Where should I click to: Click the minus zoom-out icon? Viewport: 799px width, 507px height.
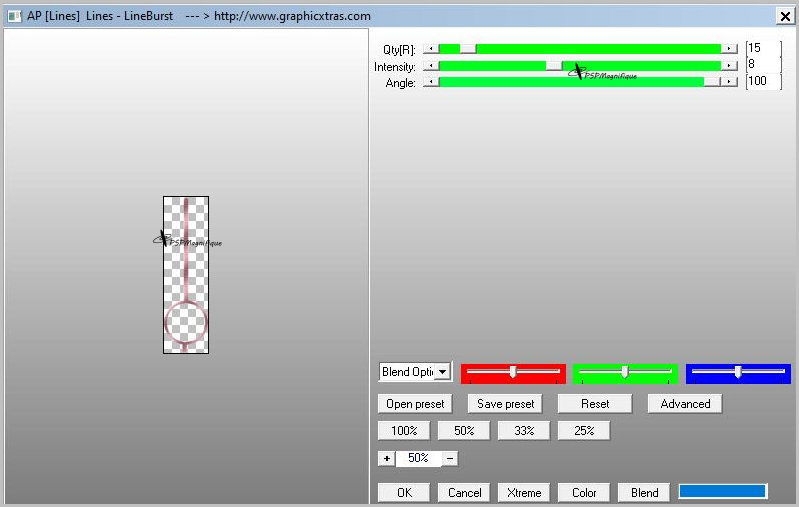pyautogui.click(x=450, y=458)
